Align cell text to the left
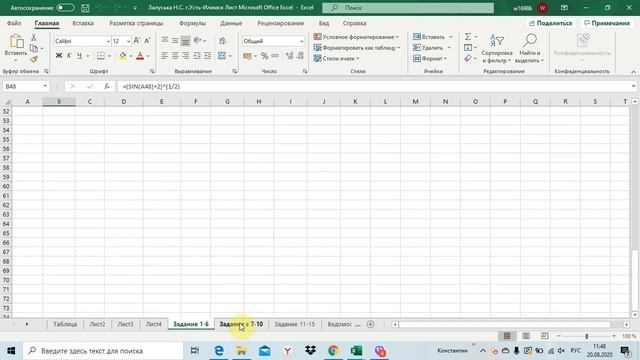The width and height of the screenshot is (640, 360). [x=164, y=56]
